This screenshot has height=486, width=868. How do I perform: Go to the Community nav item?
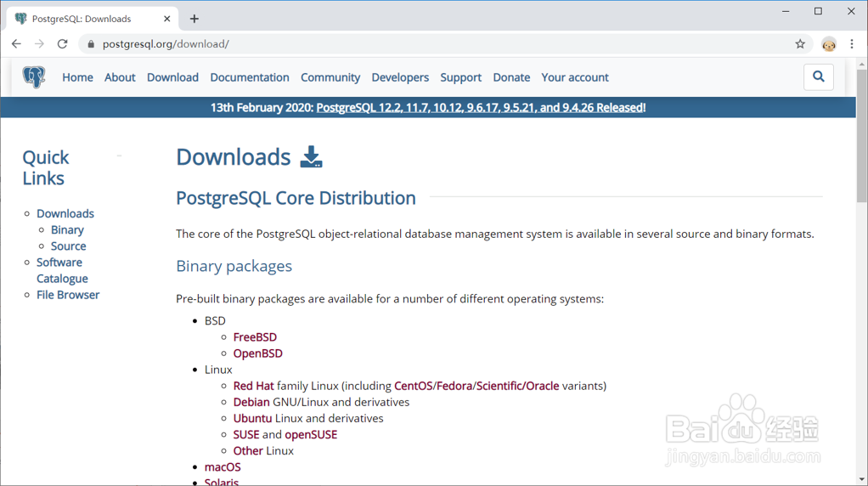pyautogui.click(x=330, y=77)
